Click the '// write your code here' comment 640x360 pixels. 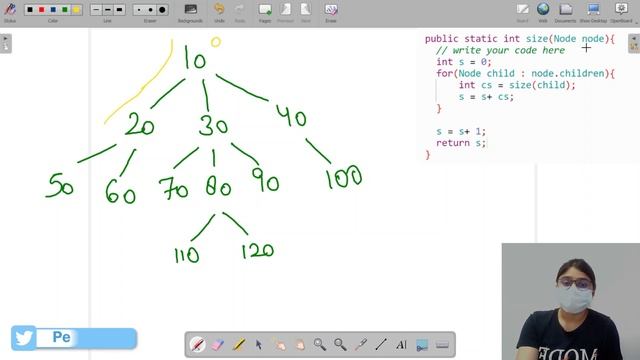pyautogui.click(x=500, y=50)
